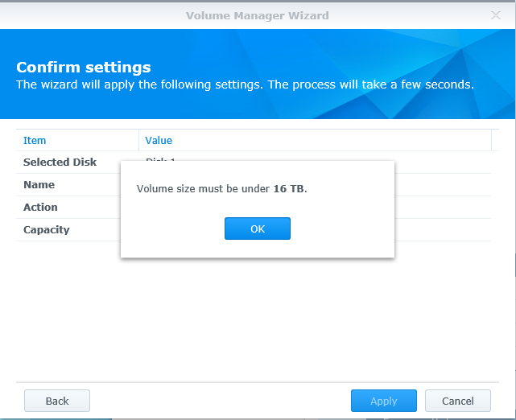516x420 pixels.
Task: Select the Name row label
Action: [x=39, y=184]
